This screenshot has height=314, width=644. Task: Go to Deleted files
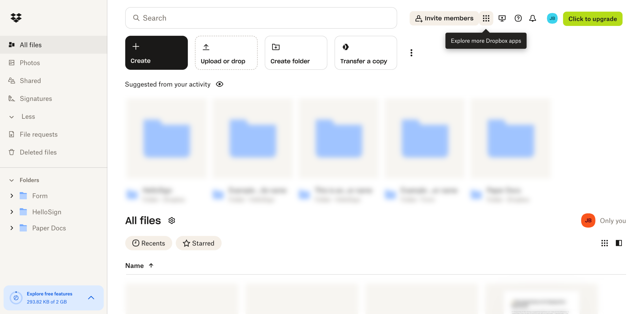pos(38,152)
